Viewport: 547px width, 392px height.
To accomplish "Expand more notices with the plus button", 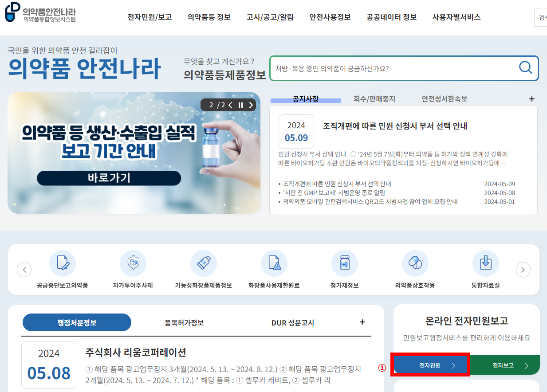I will [x=531, y=98].
